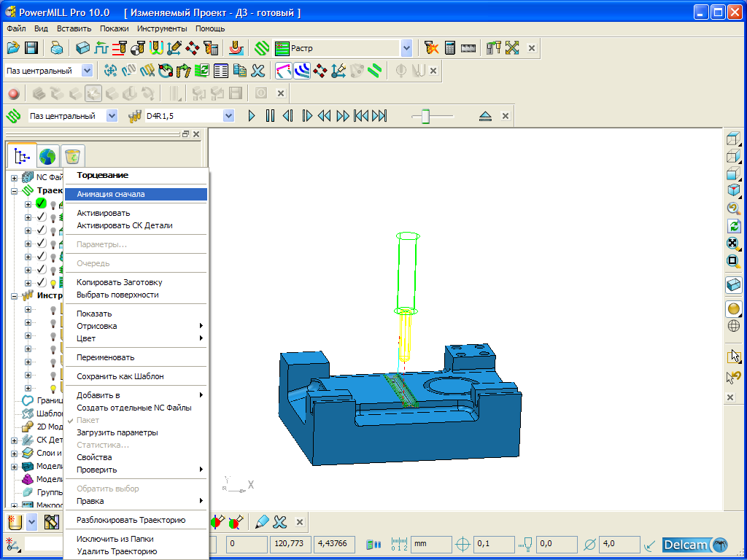This screenshot has height=560, width=747.
Task: Collapse the Инструменты tree node
Action: (15, 296)
